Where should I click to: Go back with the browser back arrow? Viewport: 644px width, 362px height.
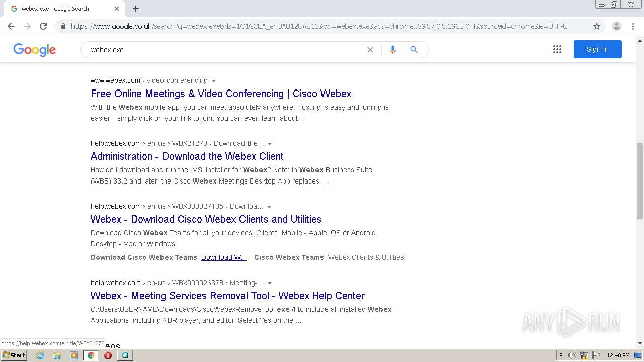click(x=11, y=26)
